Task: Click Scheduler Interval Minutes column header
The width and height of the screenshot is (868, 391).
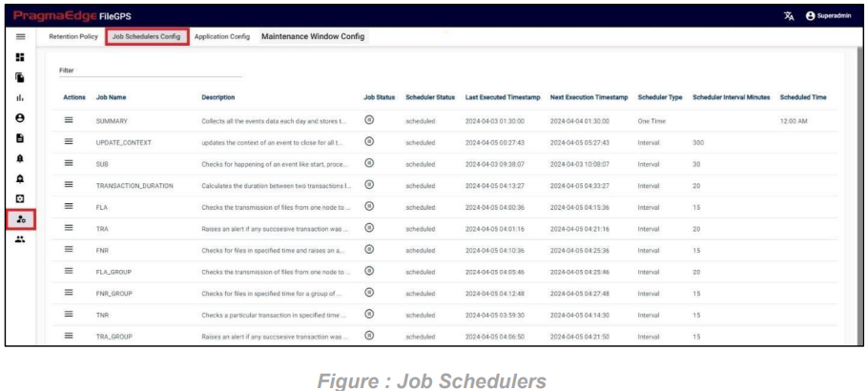Action: [732, 97]
